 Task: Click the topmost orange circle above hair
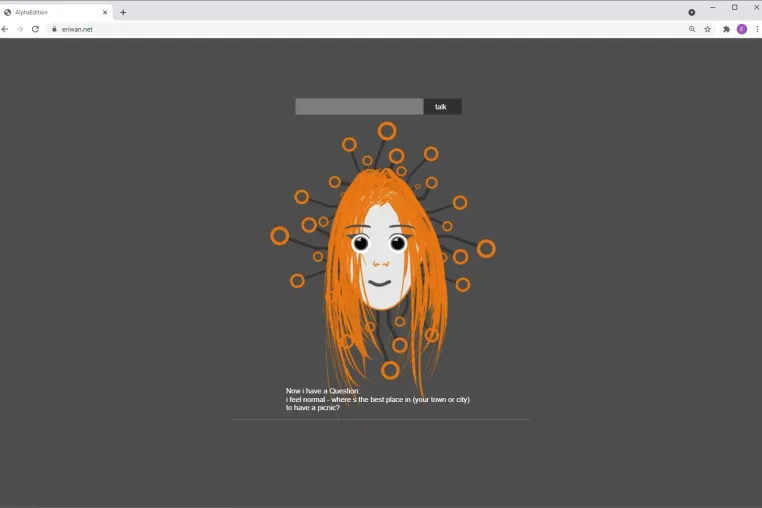387,131
